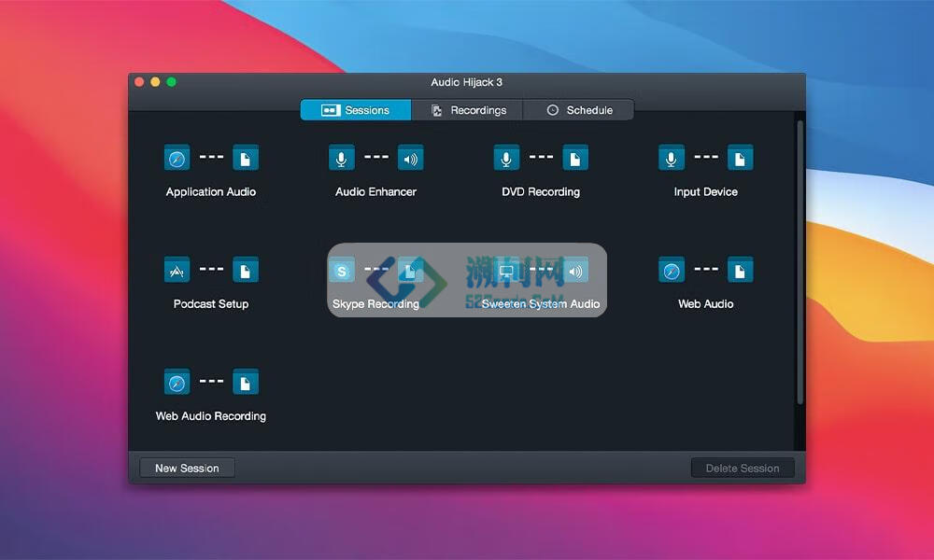This screenshot has width=934, height=560.
Task: Click the speaker output icon in Audio Enhancer
Action: [x=410, y=159]
